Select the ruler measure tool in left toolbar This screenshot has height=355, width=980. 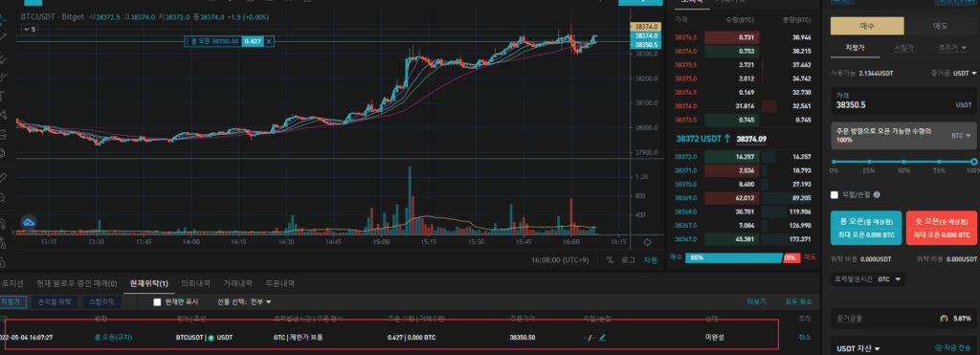click(x=3, y=177)
